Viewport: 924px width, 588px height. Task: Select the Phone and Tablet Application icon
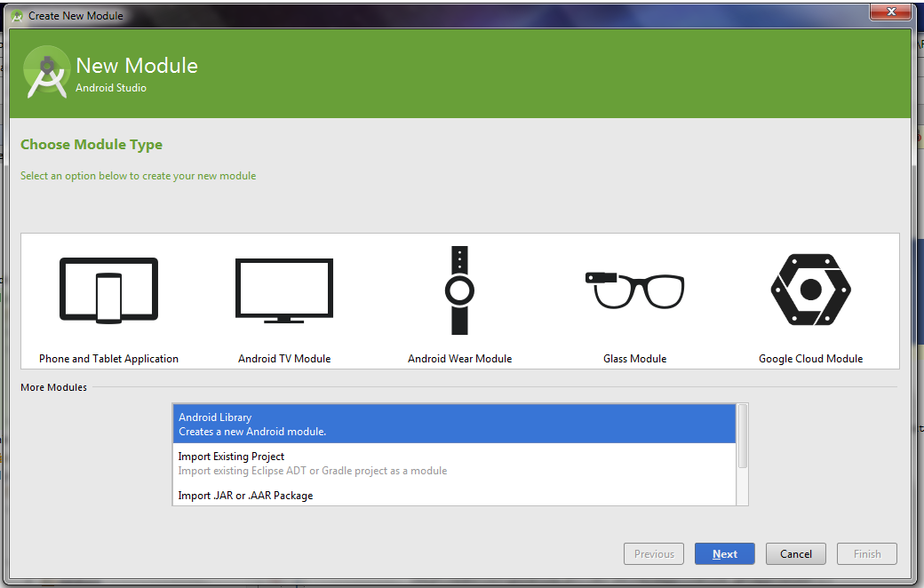(x=109, y=290)
